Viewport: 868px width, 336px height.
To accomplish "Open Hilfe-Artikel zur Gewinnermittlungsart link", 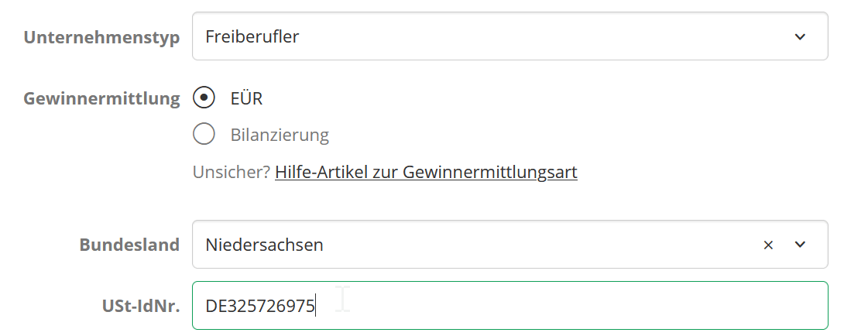I will click(x=426, y=172).
